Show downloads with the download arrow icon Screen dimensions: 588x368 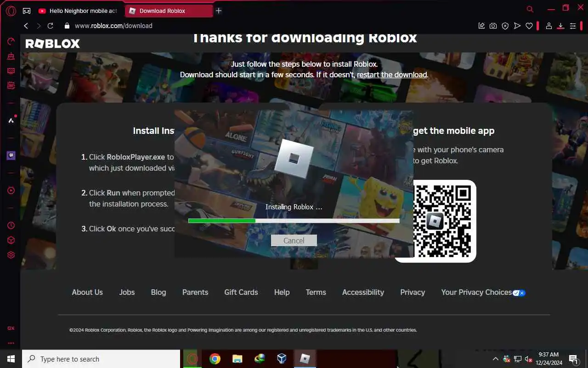click(x=560, y=26)
